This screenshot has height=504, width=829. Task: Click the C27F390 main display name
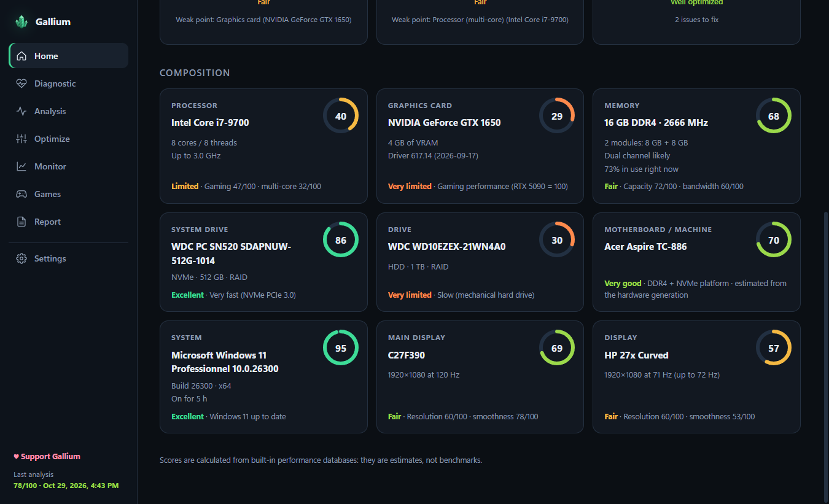coord(407,355)
